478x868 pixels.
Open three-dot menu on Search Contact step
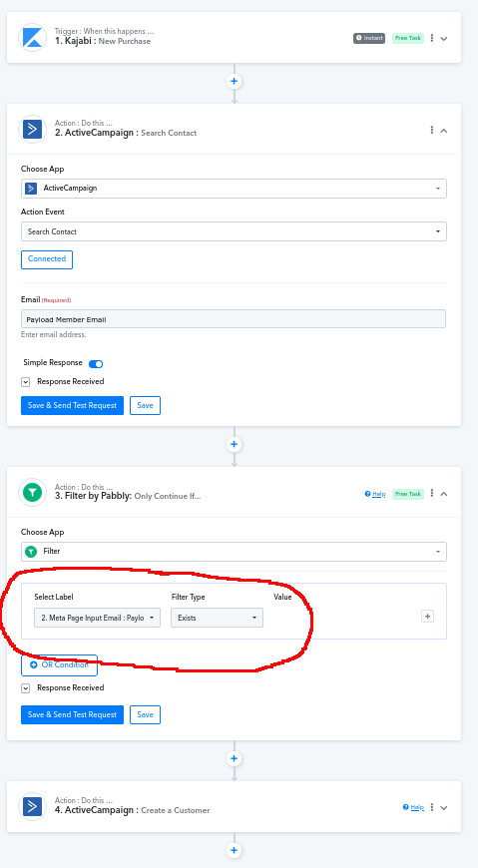tap(432, 130)
